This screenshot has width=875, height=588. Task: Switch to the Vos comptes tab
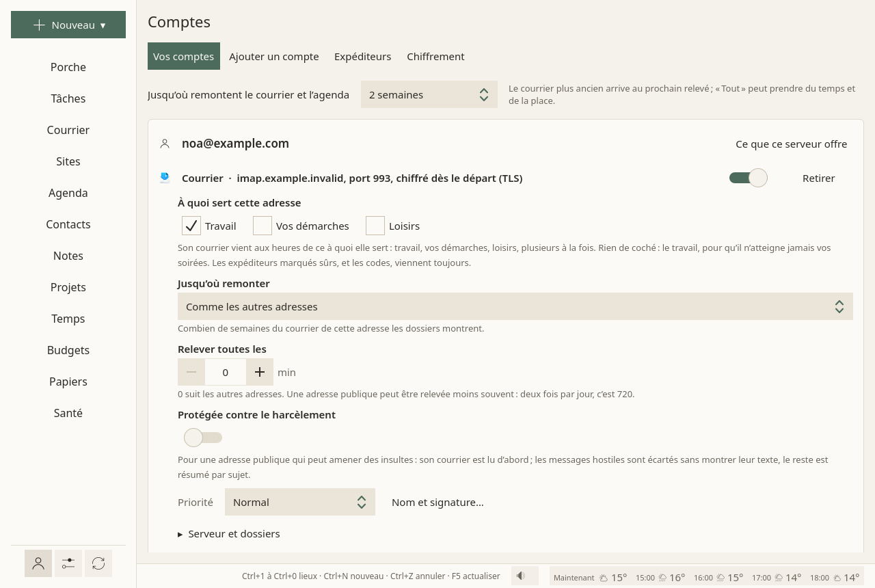coord(184,56)
